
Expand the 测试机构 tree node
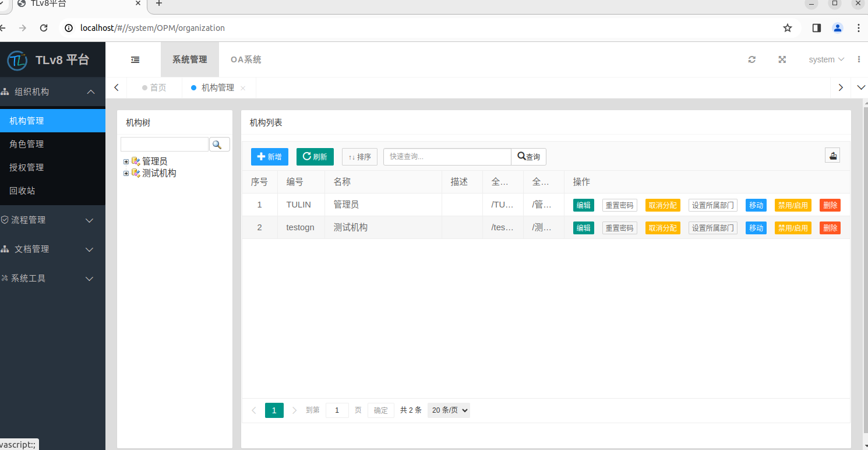click(x=126, y=173)
